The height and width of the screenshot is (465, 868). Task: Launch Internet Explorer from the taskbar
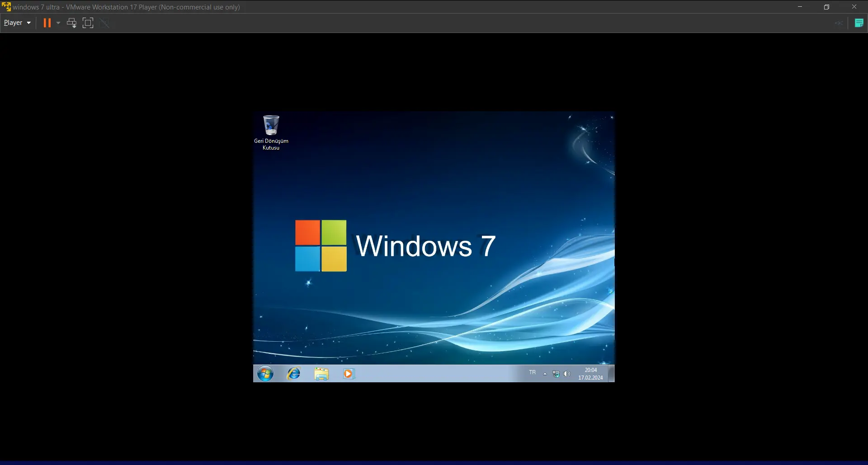click(293, 374)
